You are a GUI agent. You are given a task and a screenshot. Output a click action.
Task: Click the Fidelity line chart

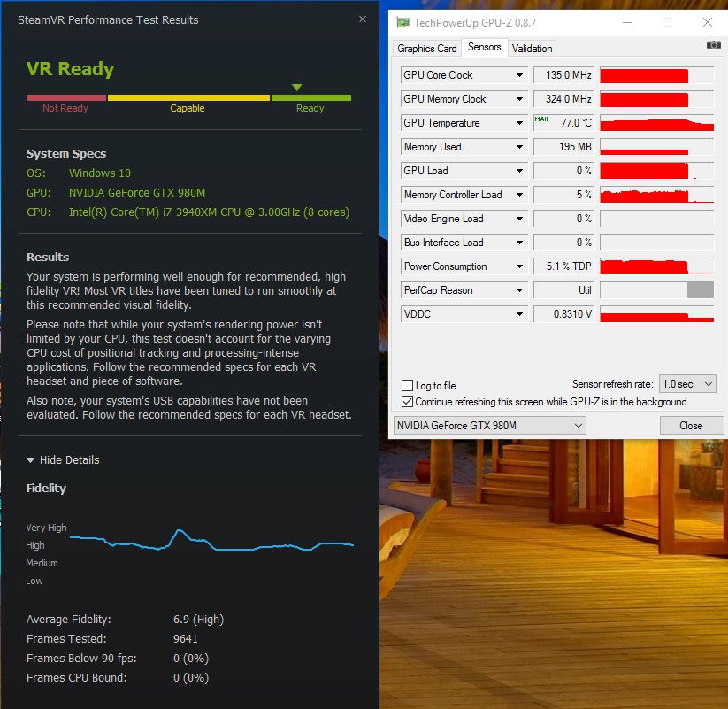211,542
